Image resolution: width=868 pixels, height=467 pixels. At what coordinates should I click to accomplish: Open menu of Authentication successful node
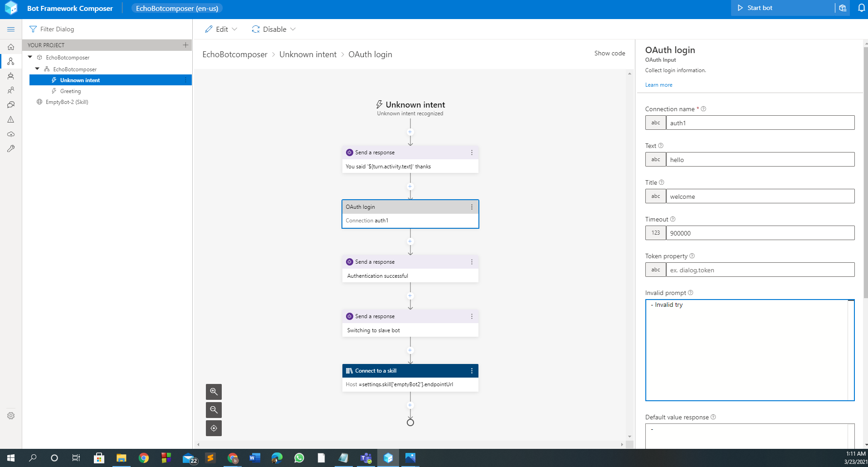(472, 262)
